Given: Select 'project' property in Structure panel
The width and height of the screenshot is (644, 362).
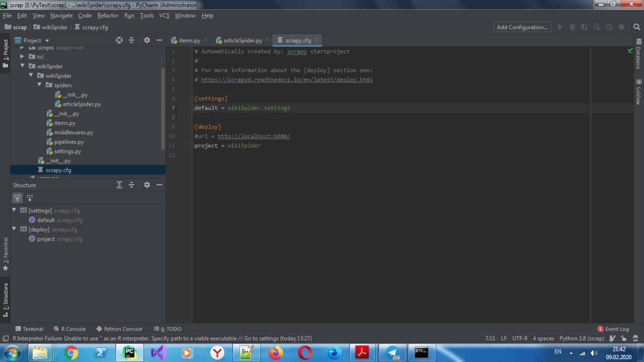Looking at the screenshot, I should coord(46,239).
